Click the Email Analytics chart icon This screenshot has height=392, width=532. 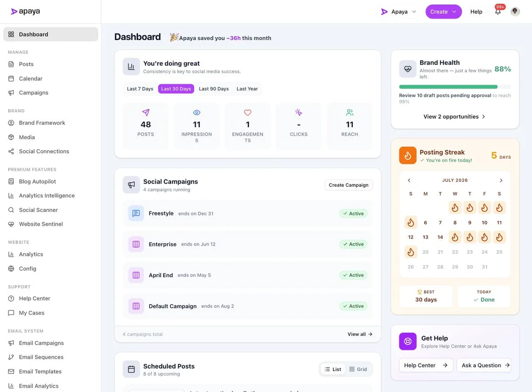11,386
